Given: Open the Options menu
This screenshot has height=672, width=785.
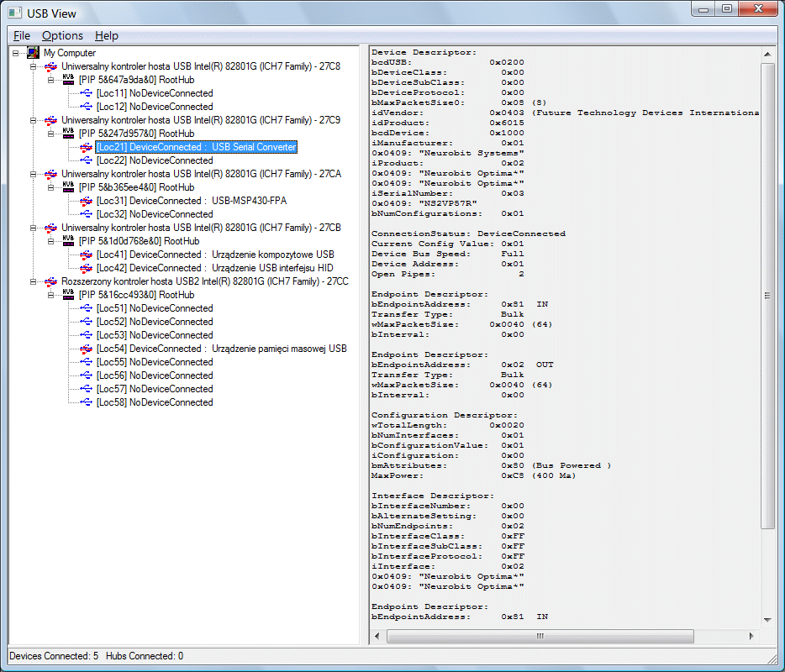Looking at the screenshot, I should (x=62, y=35).
